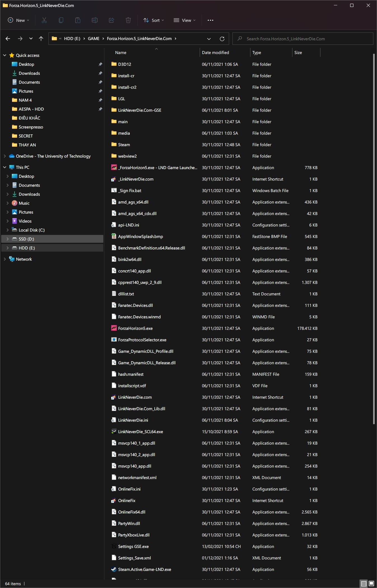This screenshot has height=588, width=377.
Task: Navigate back with the Back arrow
Action: point(8,39)
